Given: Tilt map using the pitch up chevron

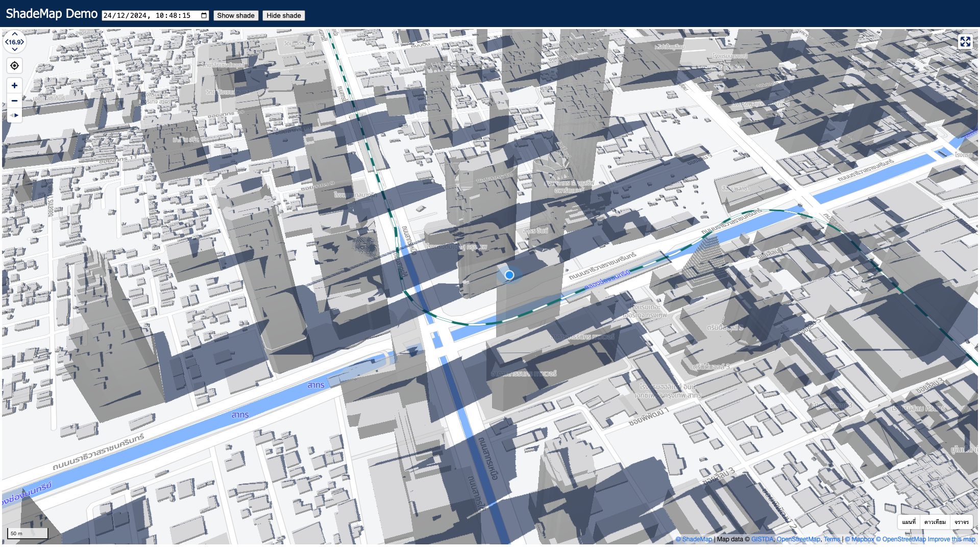Looking at the screenshot, I should 15,34.
